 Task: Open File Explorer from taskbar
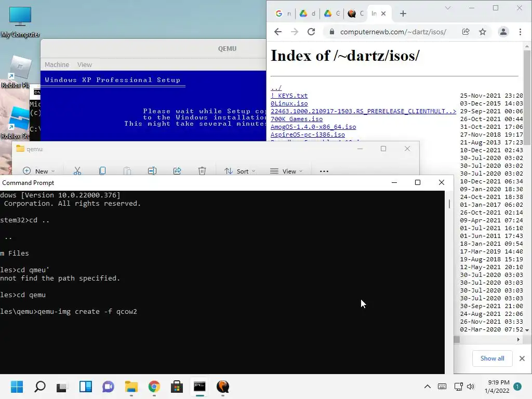pyautogui.click(x=131, y=387)
